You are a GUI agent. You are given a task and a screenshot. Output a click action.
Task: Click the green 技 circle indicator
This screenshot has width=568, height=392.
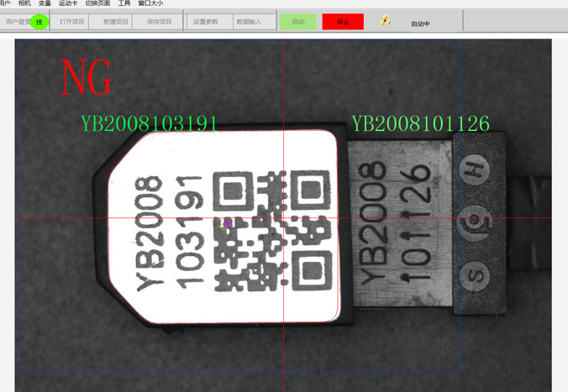[39, 22]
